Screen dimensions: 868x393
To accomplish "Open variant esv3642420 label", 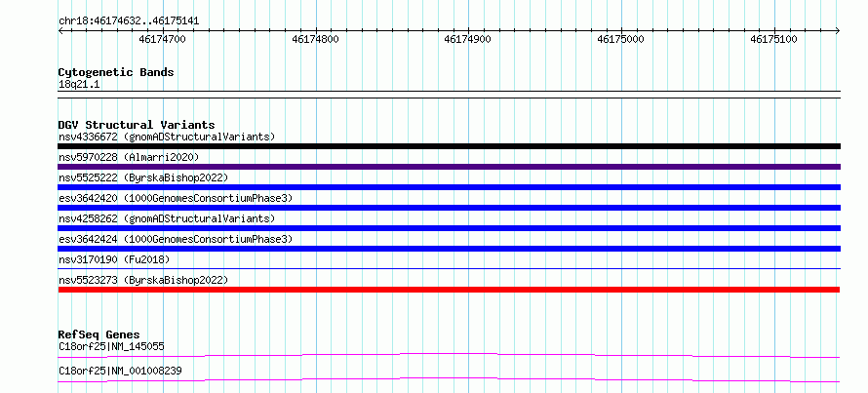I will click(176, 198).
